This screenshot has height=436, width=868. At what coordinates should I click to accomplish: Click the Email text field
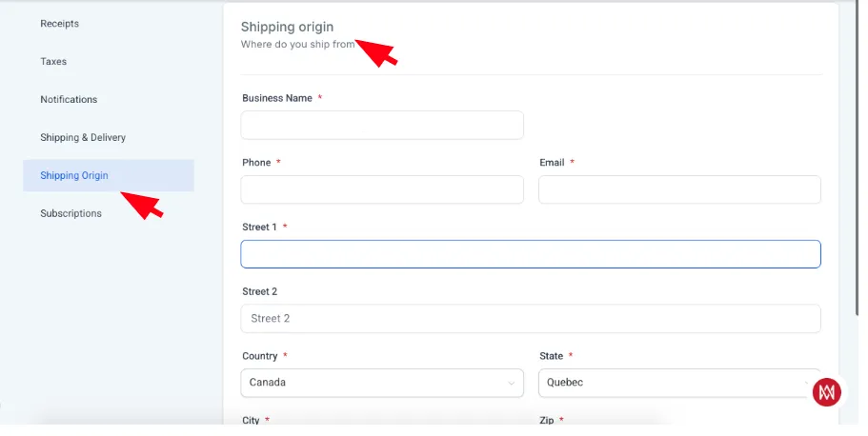tap(679, 189)
